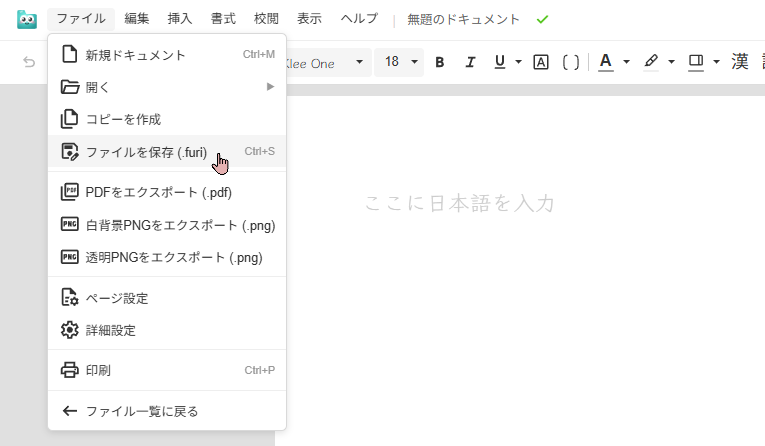Open the 書式 menu

click(x=223, y=19)
